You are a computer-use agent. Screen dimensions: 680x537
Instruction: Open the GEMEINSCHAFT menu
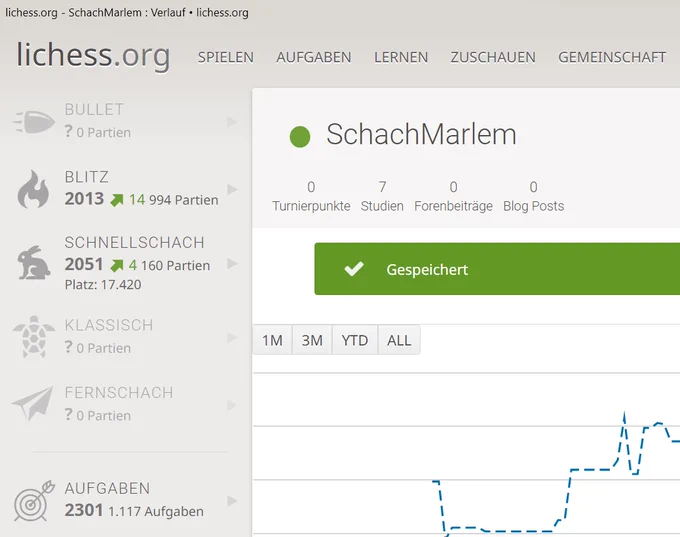tap(612, 57)
